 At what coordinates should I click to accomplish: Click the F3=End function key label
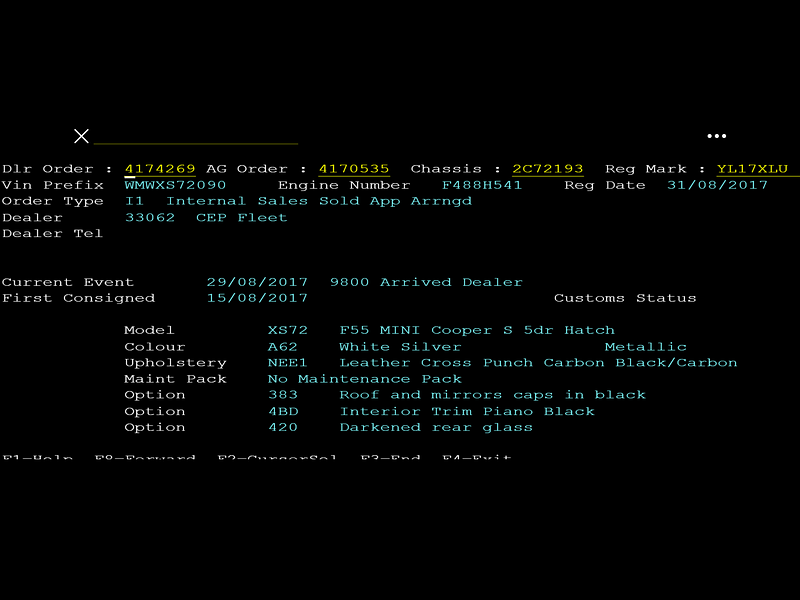(x=390, y=456)
